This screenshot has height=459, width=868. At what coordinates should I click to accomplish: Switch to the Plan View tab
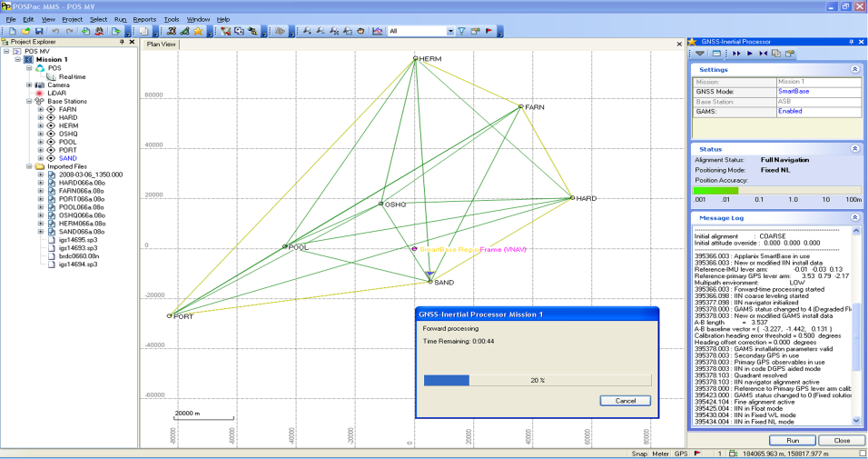point(162,43)
